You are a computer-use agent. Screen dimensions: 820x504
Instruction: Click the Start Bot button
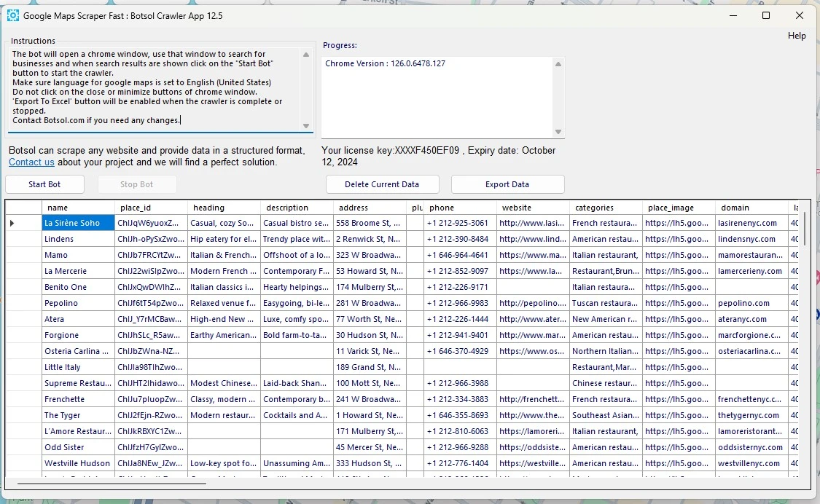44,184
